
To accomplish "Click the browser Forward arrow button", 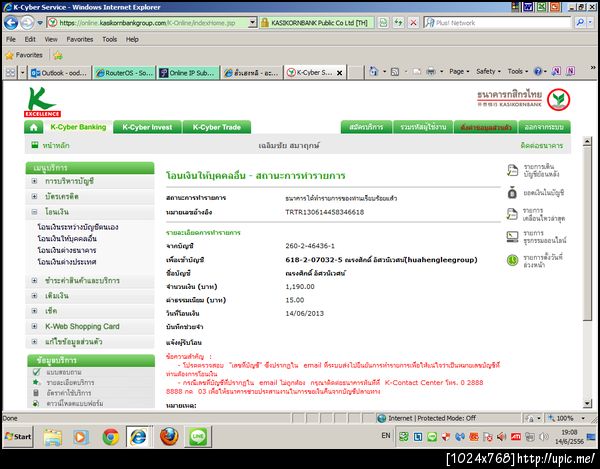I will [x=27, y=23].
